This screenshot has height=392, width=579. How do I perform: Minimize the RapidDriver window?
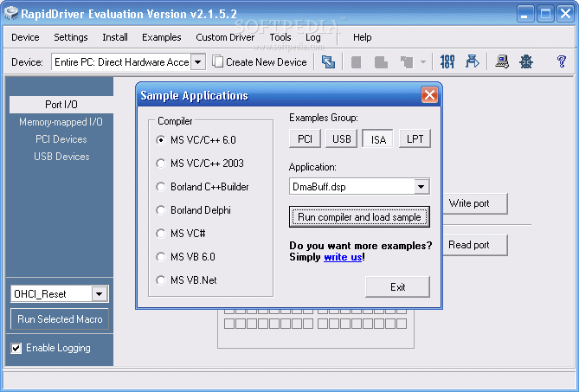524,14
